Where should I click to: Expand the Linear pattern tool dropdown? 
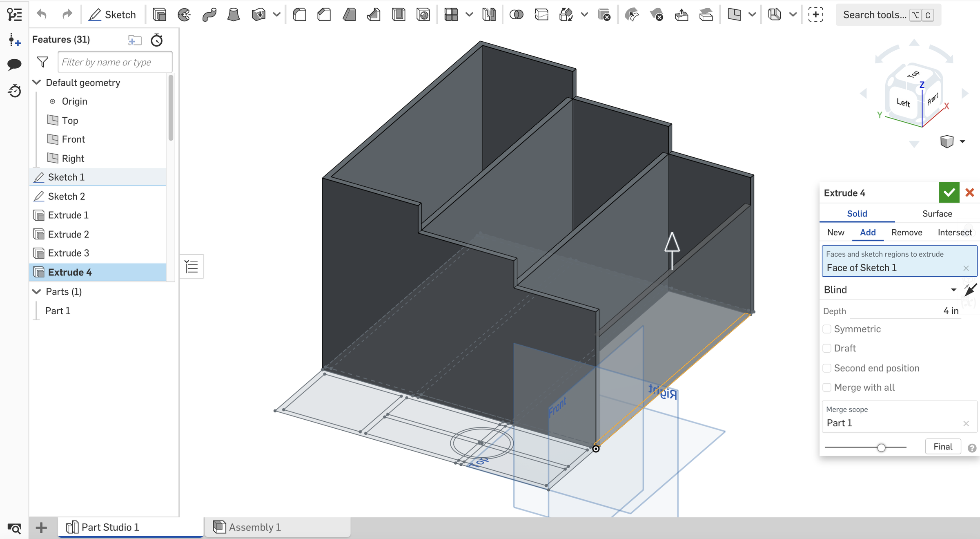(469, 14)
